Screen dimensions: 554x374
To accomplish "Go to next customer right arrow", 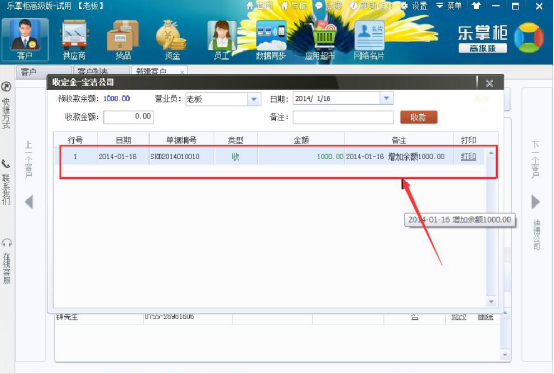I will click(x=536, y=202).
